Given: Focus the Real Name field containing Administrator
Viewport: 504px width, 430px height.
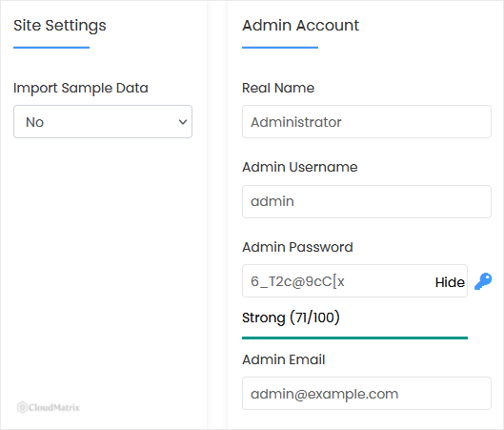Looking at the screenshot, I should tap(367, 122).
